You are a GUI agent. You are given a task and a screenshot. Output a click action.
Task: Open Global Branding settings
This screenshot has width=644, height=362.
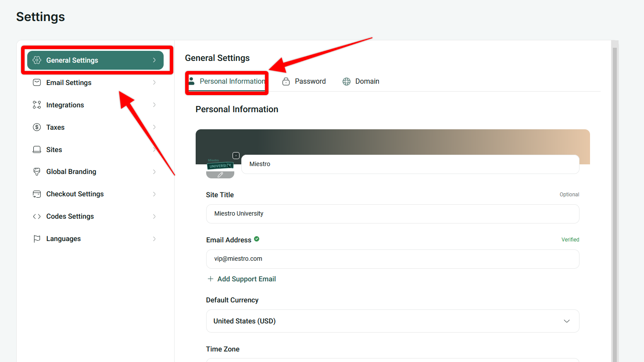(x=95, y=172)
